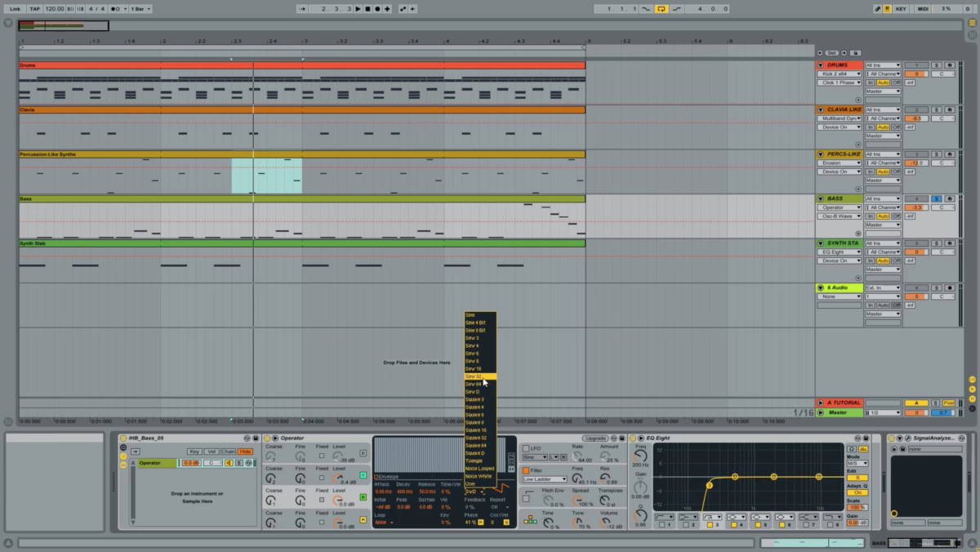Set 6 Audio monitor to In
Screen dimensions: 980x552
pos(871,305)
